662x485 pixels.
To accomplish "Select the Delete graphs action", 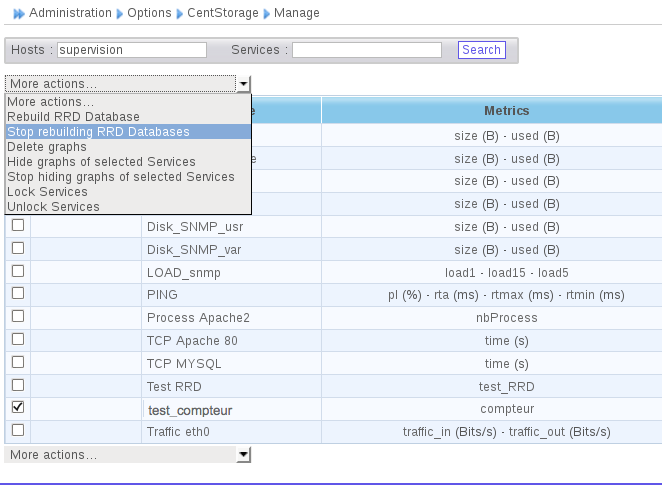I will 47,147.
